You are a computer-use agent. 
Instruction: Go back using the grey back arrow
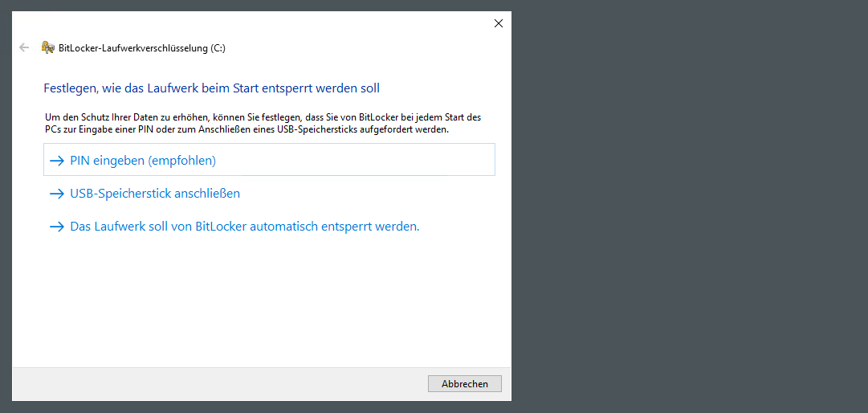coord(24,47)
